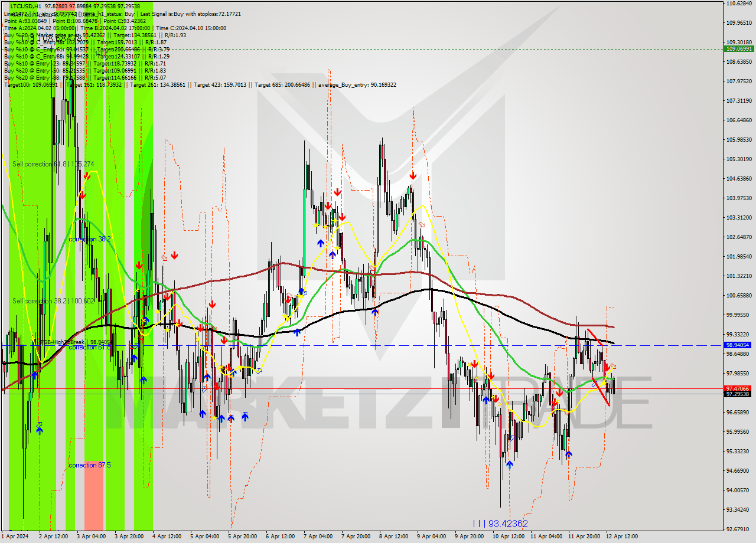Screen dimensions: 756x543
Task: Click the 105.98530 price axis value
Action: click(x=739, y=140)
